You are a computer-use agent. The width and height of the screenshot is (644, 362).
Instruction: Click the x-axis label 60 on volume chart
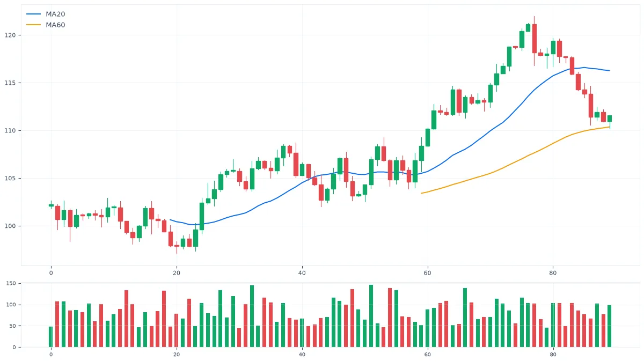427,354
